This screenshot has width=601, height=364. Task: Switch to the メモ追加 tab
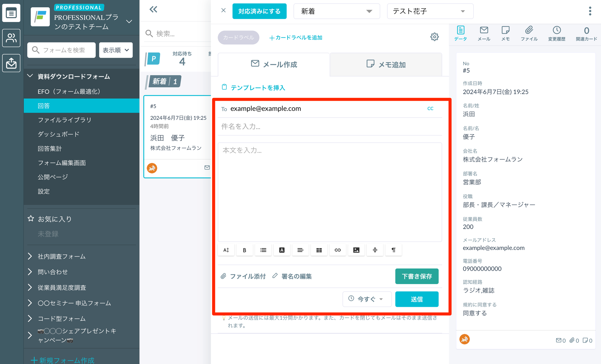coord(386,64)
